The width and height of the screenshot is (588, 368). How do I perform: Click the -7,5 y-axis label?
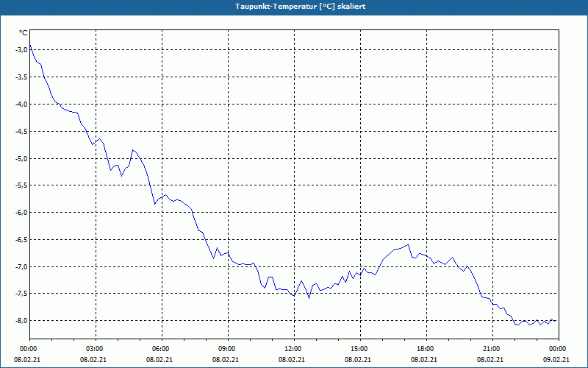(21, 293)
